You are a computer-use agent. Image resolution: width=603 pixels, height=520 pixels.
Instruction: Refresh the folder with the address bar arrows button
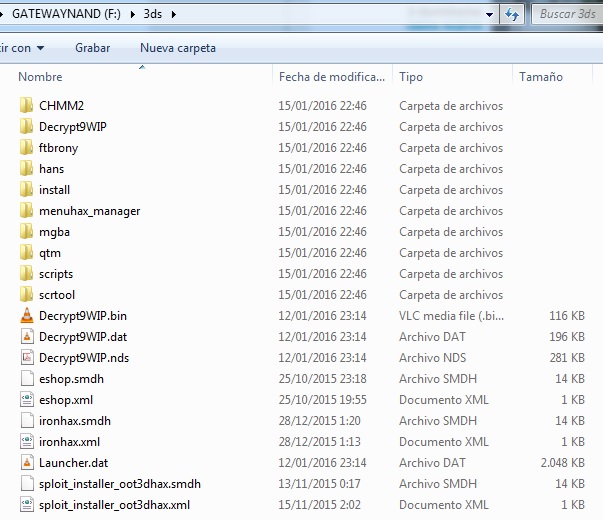point(512,15)
